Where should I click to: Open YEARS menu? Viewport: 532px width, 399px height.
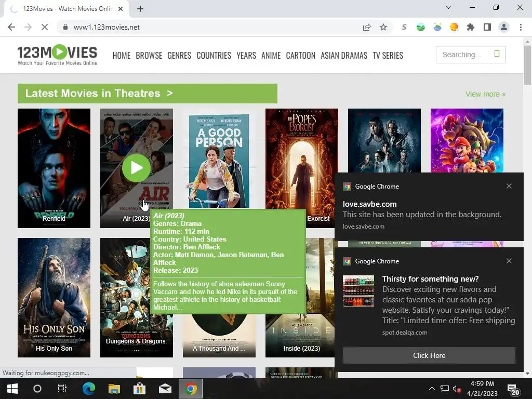[246, 55]
